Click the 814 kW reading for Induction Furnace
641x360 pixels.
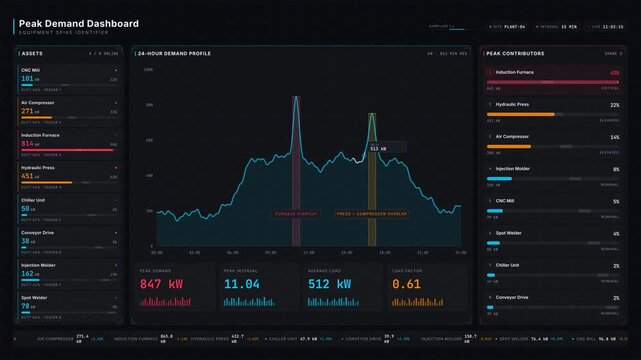click(x=30, y=143)
